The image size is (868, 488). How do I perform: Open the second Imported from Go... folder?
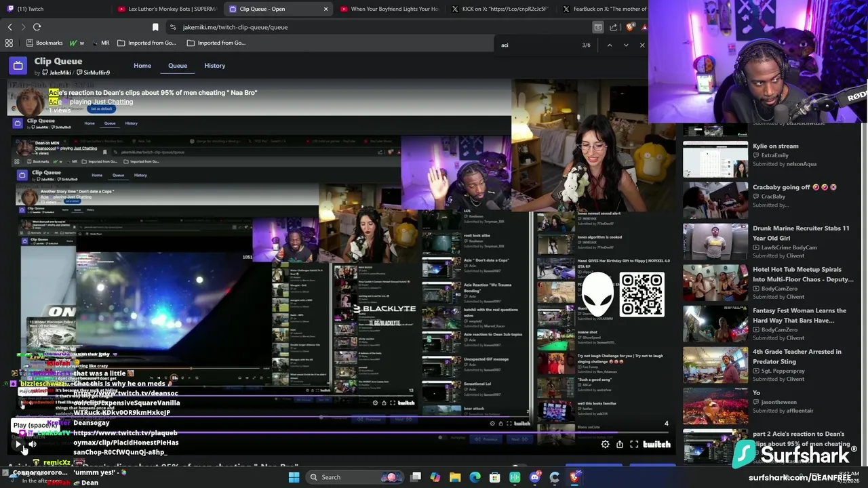click(216, 43)
